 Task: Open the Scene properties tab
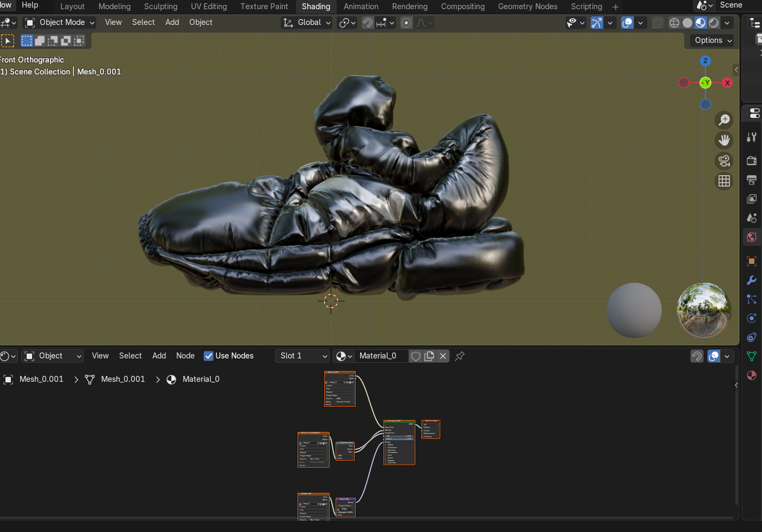tap(752, 218)
